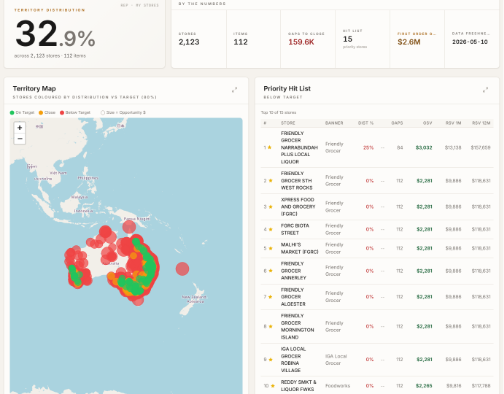Select the Xpress Food and Grocery store name

(x=298, y=207)
